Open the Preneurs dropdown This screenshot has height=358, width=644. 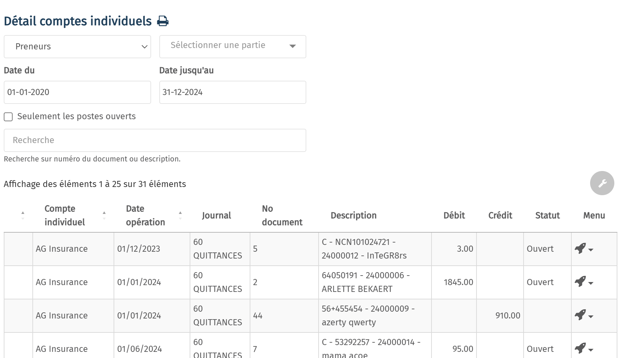77,47
